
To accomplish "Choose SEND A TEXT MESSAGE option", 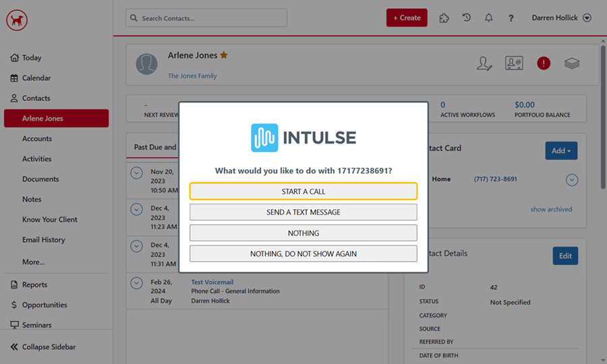I will point(303,212).
